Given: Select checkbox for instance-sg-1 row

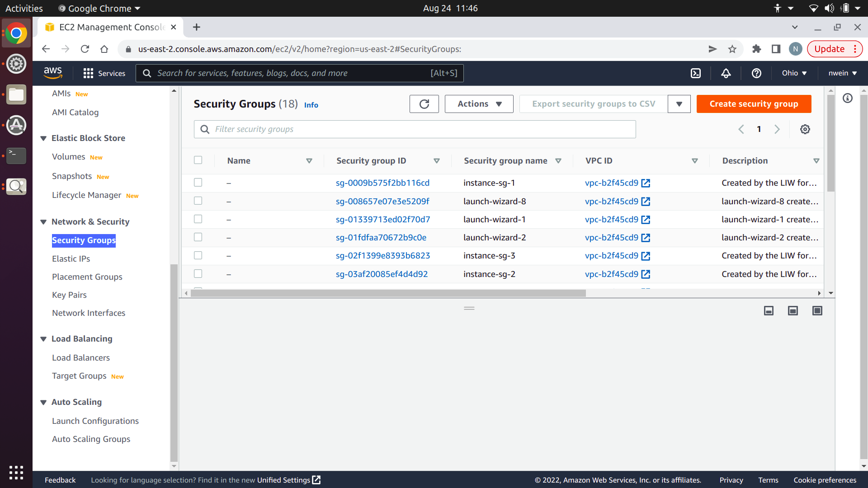Looking at the screenshot, I should pos(198,183).
